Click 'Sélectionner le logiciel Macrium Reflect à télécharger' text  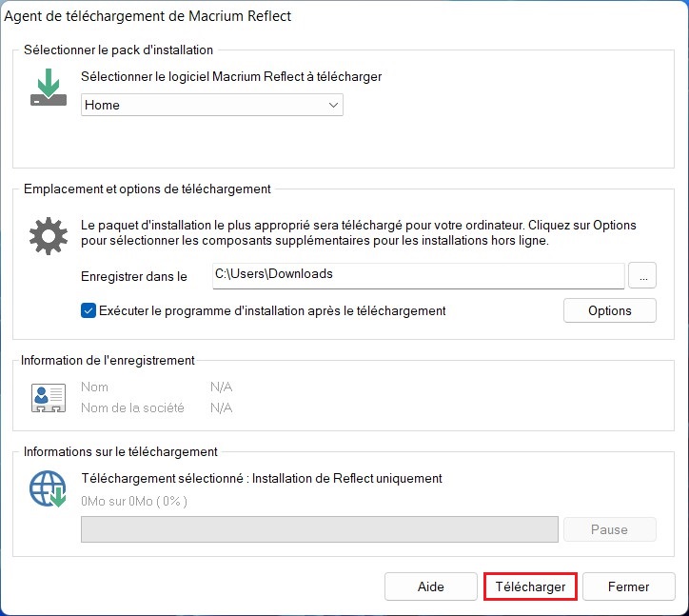coord(231,76)
